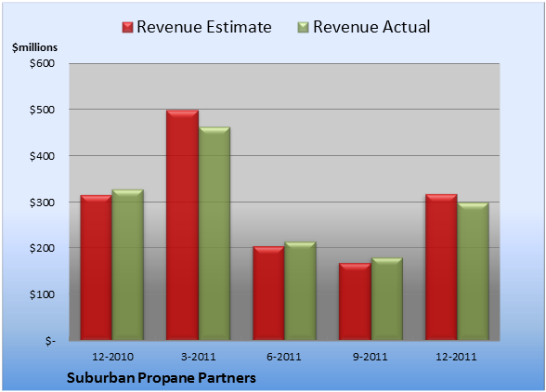546x392 pixels.
Task: Select the green actual bar for 12-2010
Action: click(127, 265)
